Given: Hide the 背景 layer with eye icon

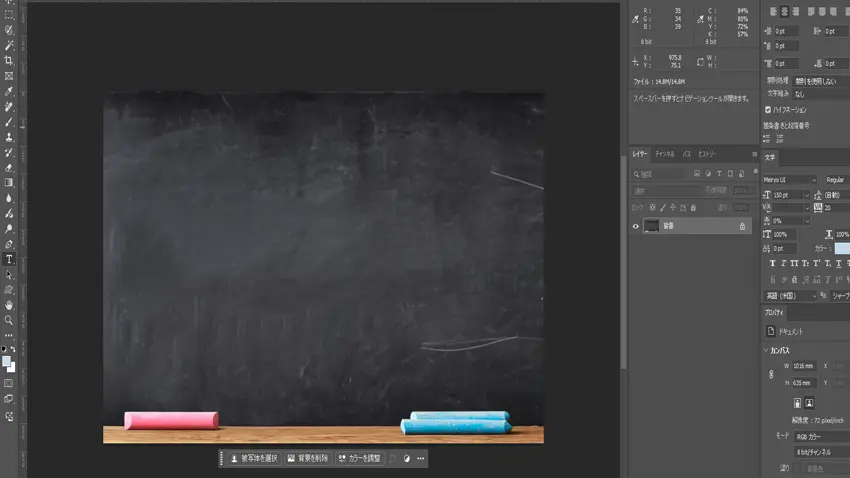Looking at the screenshot, I should point(635,226).
